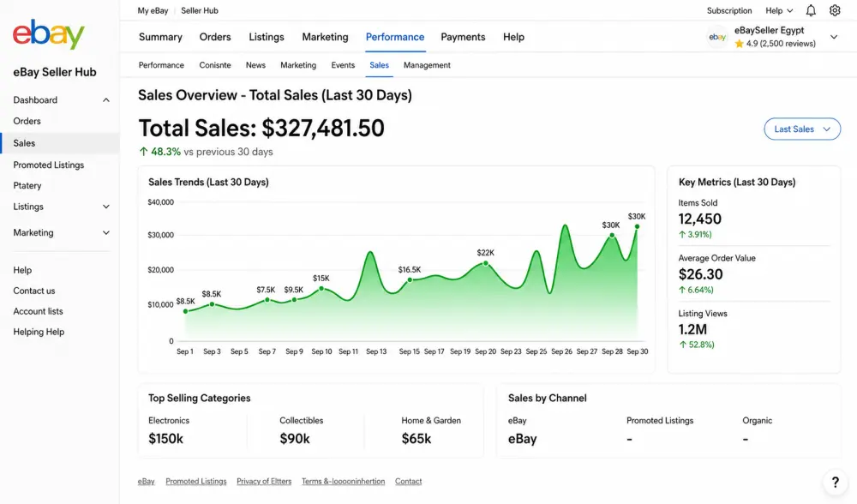Open the Management sub-tab
This screenshot has width=857, height=504.
[427, 65]
